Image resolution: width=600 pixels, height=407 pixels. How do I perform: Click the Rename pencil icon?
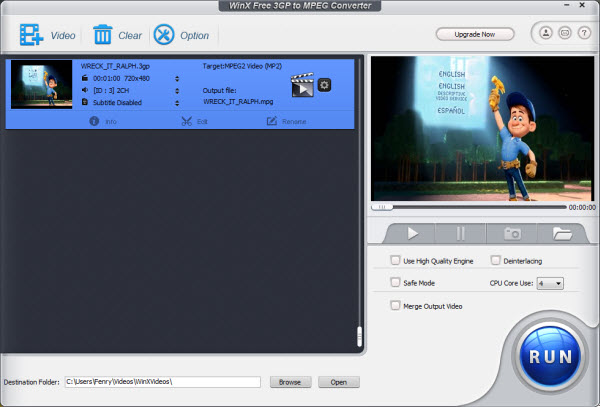pos(272,121)
